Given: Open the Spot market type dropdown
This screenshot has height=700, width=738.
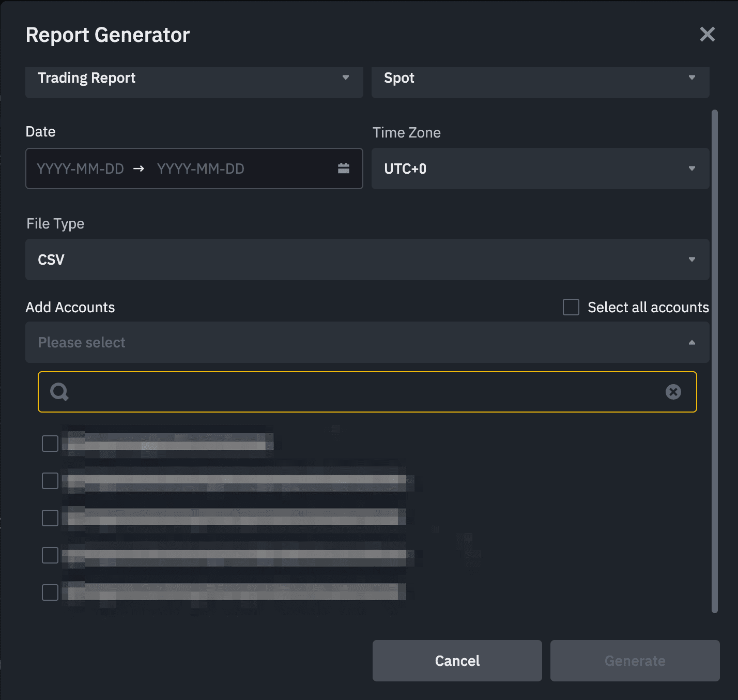Looking at the screenshot, I should pyautogui.click(x=540, y=79).
